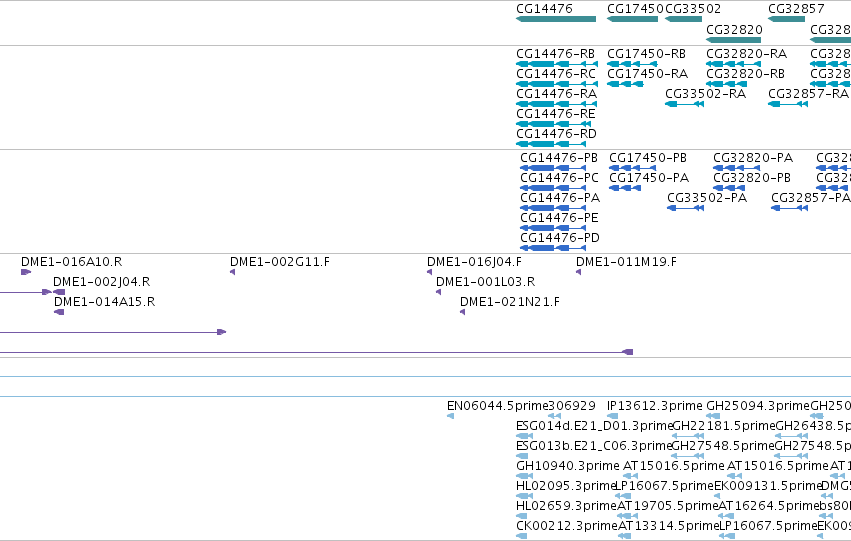Screen dimensions: 851x541
Task: Open EST HL02659.3prime
Action: tap(567, 506)
